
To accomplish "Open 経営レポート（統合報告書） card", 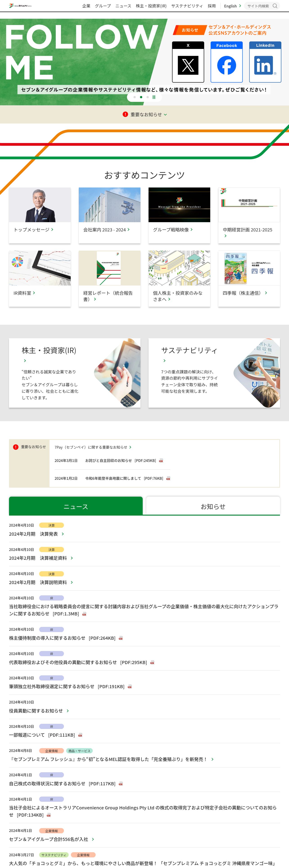I will point(109,279).
